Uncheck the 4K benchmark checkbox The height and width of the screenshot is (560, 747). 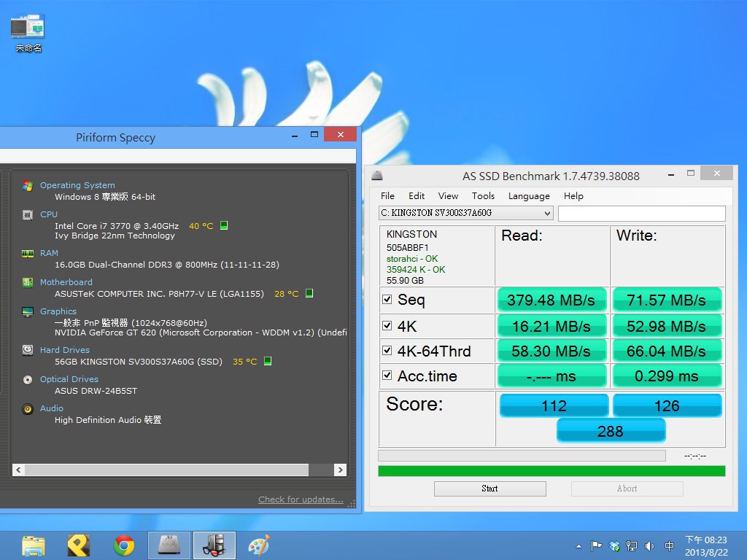click(387, 326)
